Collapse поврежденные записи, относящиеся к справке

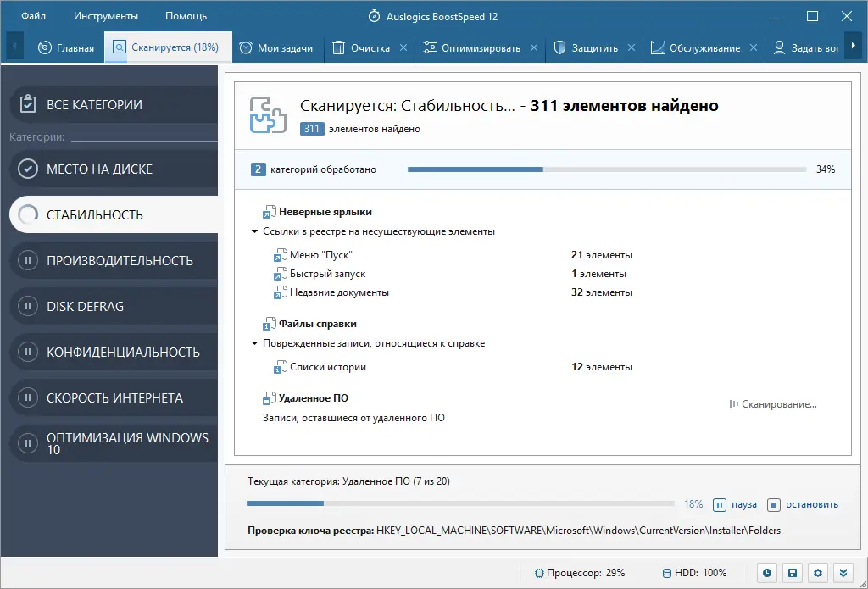pyautogui.click(x=254, y=343)
